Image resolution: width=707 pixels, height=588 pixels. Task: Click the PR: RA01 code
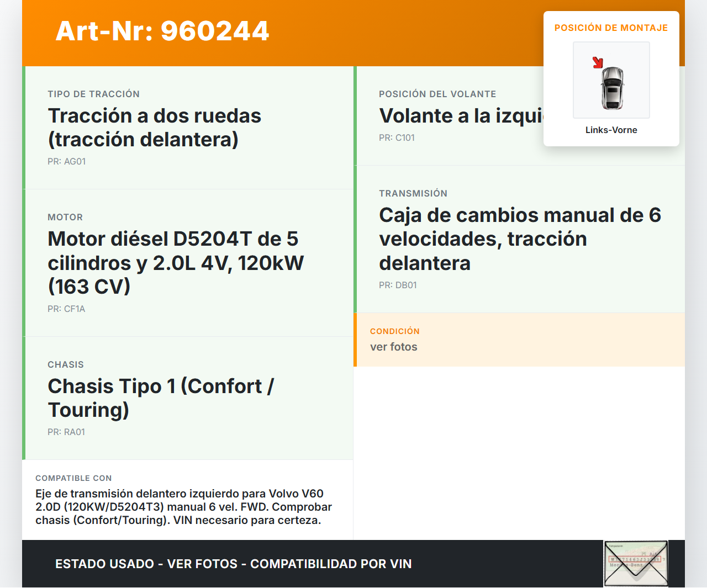coord(66,432)
